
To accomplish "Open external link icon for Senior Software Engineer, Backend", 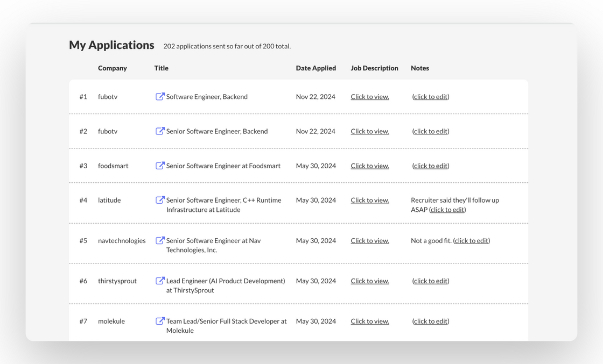I will coord(160,131).
